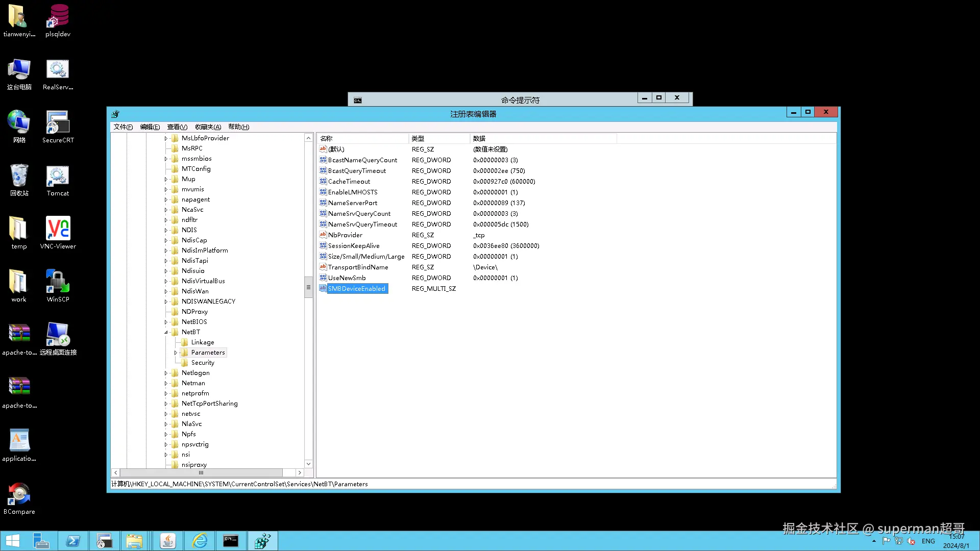Expand the Parameters subkey arrow
The height and width of the screenshot is (551, 980).
coord(176,353)
